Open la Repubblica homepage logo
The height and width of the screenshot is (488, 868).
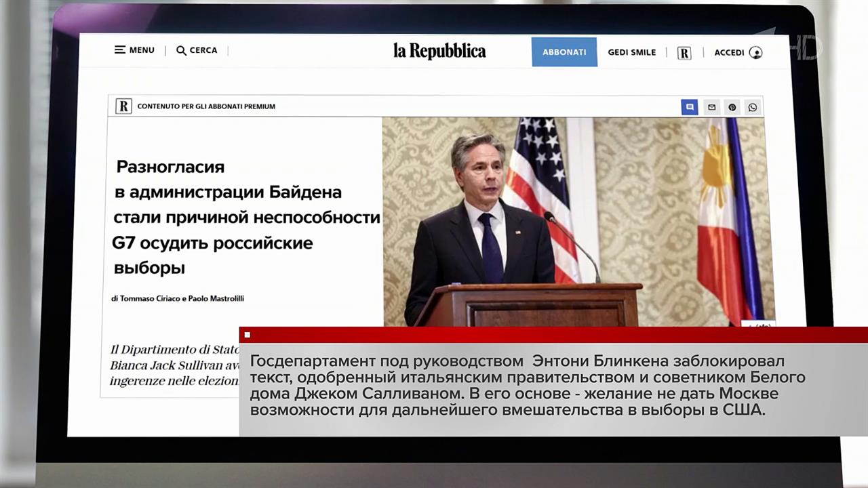click(439, 52)
